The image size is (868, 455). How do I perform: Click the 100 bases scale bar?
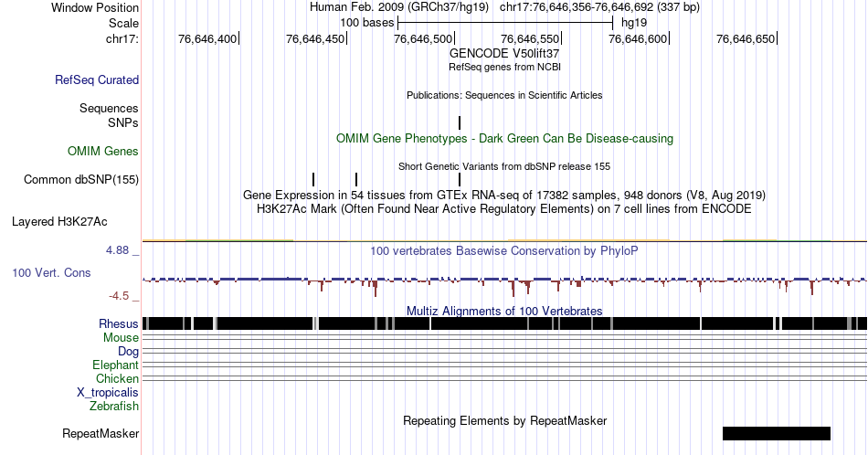click(505, 23)
